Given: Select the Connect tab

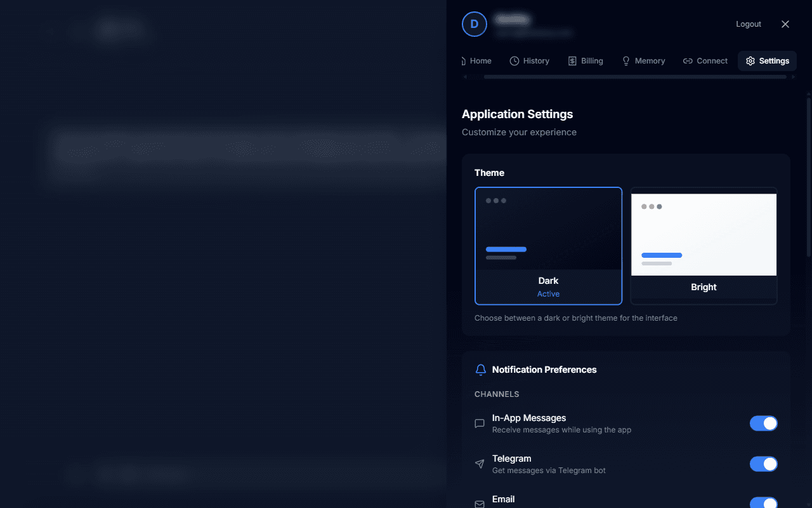Looking at the screenshot, I should tap(705, 61).
